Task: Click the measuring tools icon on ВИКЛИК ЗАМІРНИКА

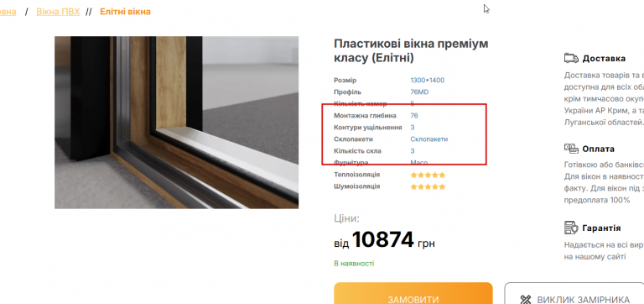Action: (525, 300)
